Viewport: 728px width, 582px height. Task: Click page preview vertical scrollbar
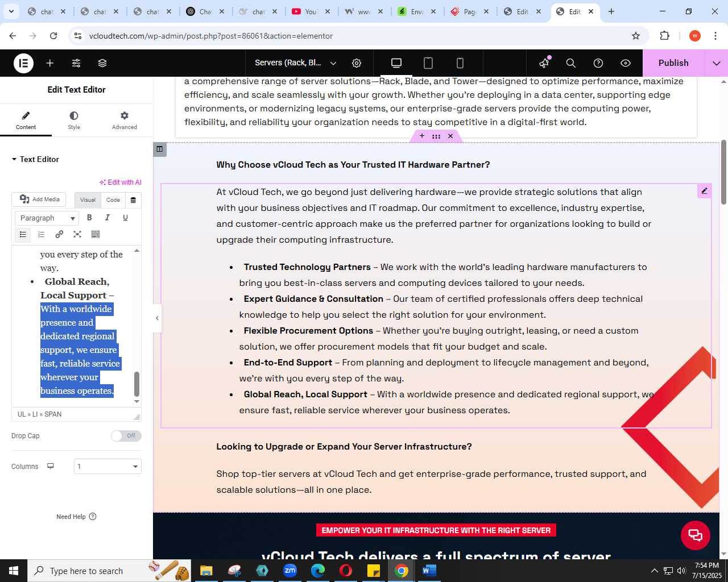[723, 172]
